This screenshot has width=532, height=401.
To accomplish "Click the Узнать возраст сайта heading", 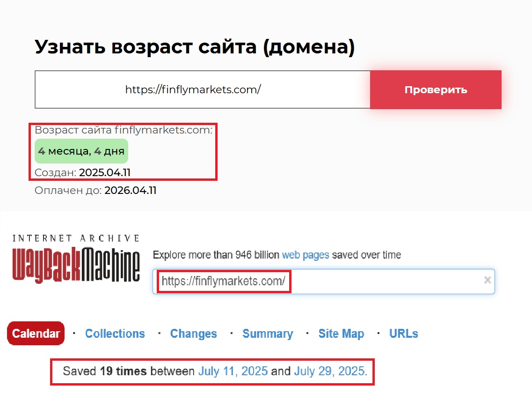I will tap(195, 46).
